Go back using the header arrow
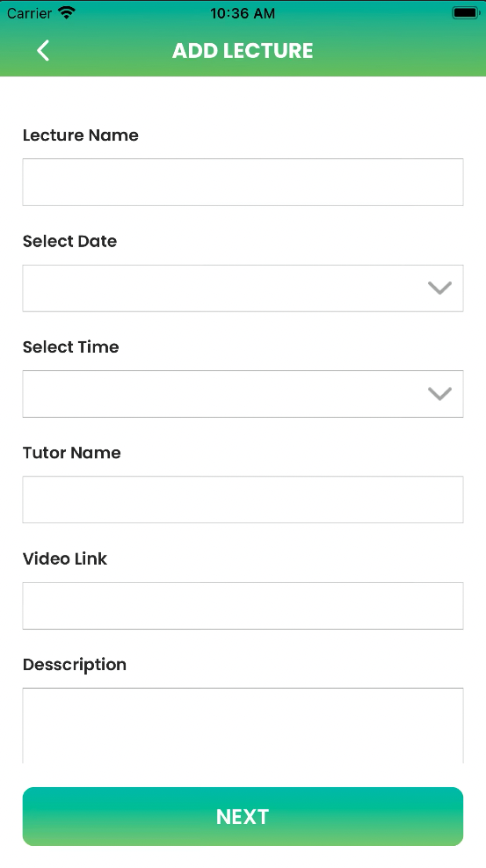 (43, 50)
